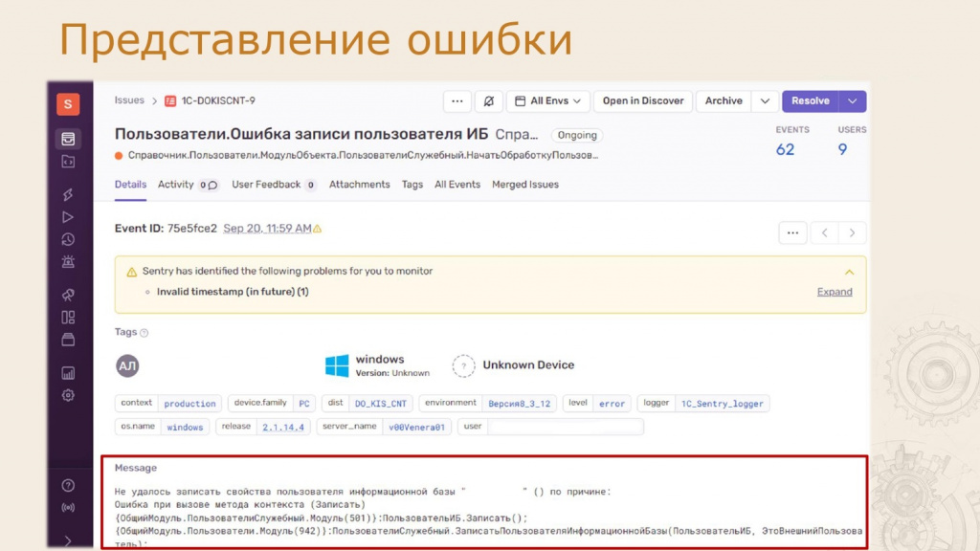The height and width of the screenshot is (551, 980).
Task: Open the Stats chart sidebar icon
Action: tap(68, 373)
